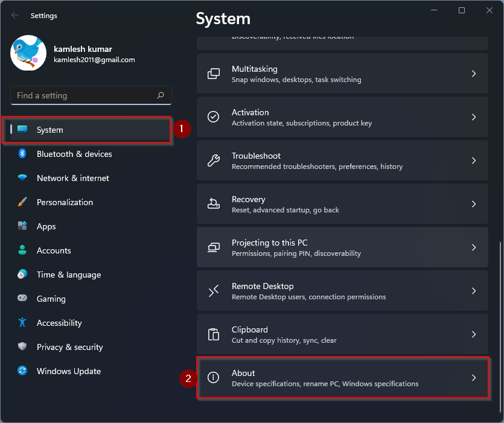Click chevron on Clipboard row
Image resolution: width=504 pixels, height=423 pixels.
click(x=473, y=334)
